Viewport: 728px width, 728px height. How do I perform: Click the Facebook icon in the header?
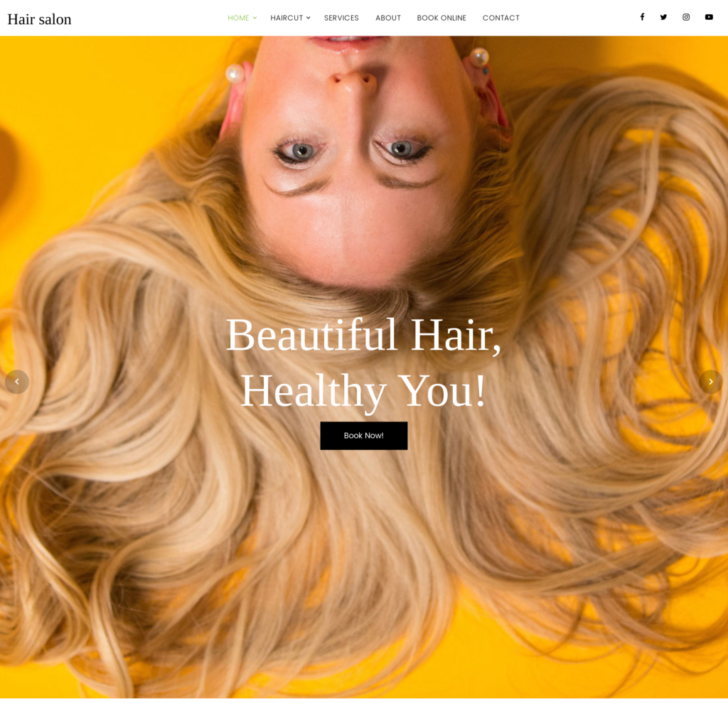coord(642,17)
